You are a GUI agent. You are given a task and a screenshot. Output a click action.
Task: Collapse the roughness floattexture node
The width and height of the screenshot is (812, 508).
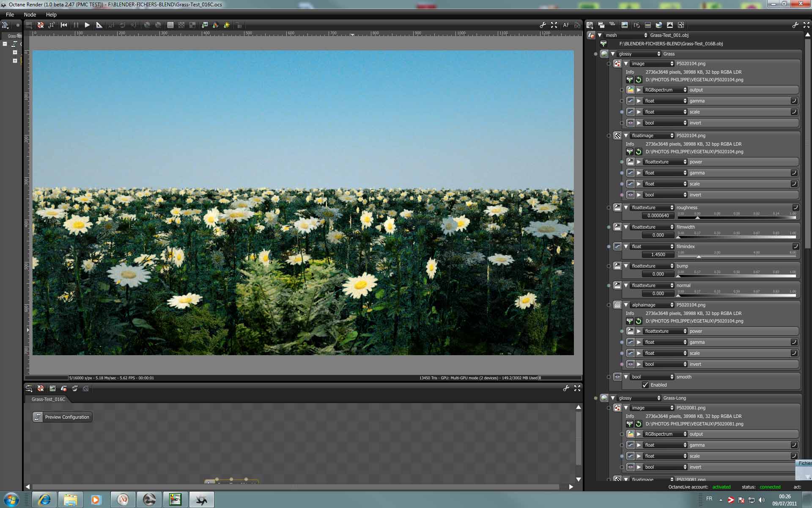[x=626, y=207]
